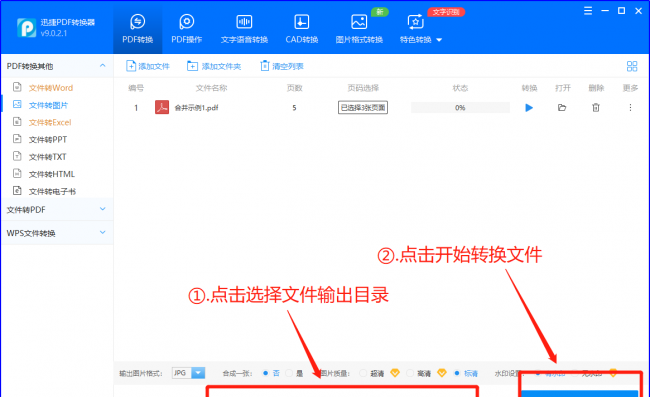Viewport: 650px width, 397px height.
Task: Click the 文件名称 column header
Action: click(x=211, y=88)
